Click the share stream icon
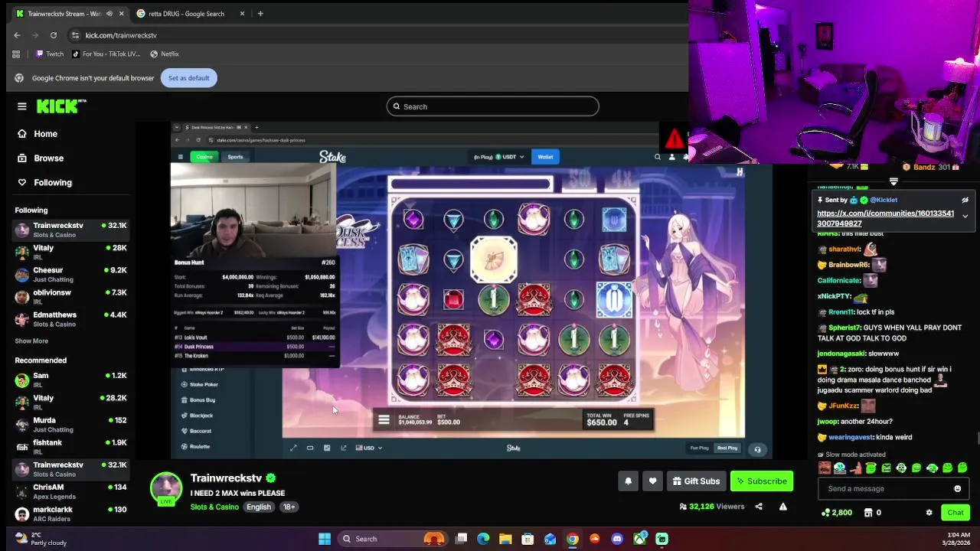980x551 pixels. coord(759,507)
